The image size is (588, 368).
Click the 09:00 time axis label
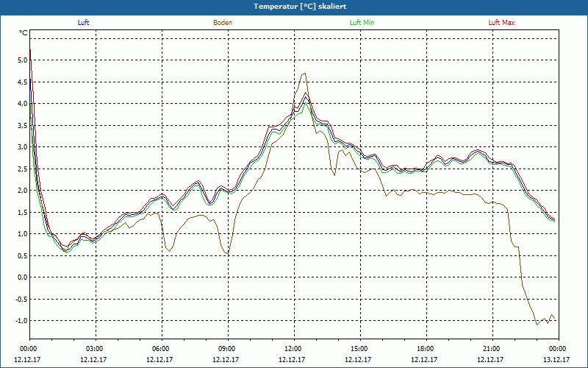pyautogui.click(x=228, y=349)
